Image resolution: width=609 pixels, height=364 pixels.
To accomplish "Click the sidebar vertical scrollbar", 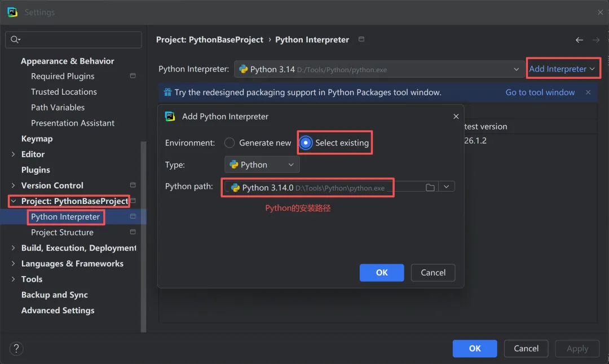I will point(143,237).
